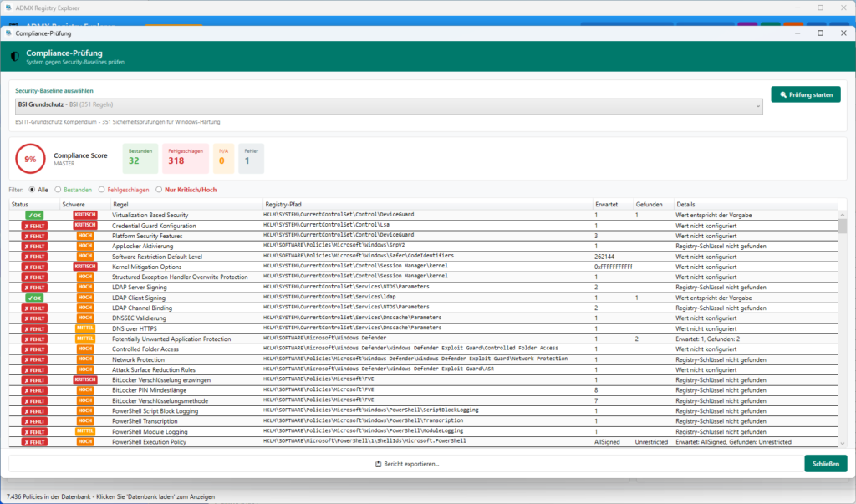Click the MITTEL severity badge on DNS over HTTPS

coord(84,328)
